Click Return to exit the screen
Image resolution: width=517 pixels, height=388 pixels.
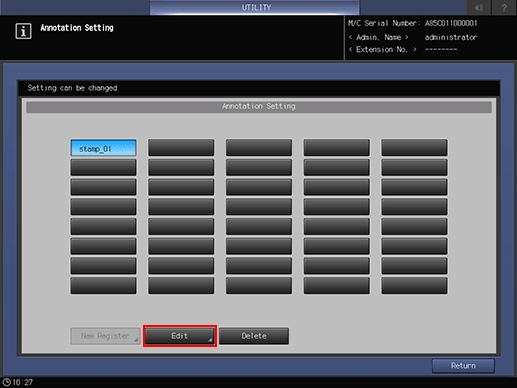click(463, 366)
